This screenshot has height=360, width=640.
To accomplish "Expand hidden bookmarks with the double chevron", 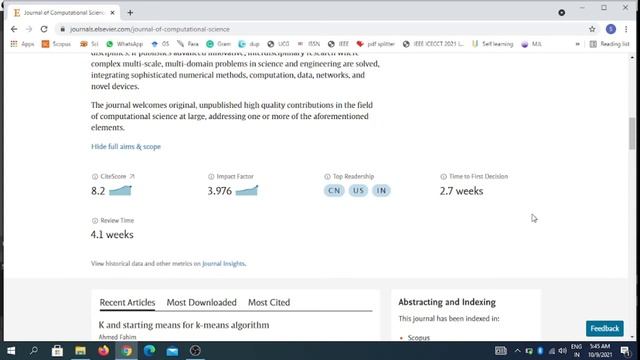I will point(578,44).
